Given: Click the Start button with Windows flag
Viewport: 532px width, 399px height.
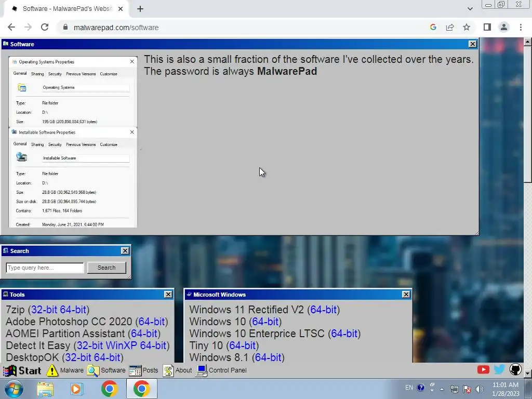Looking at the screenshot, I should pyautogui.click(x=22, y=370).
